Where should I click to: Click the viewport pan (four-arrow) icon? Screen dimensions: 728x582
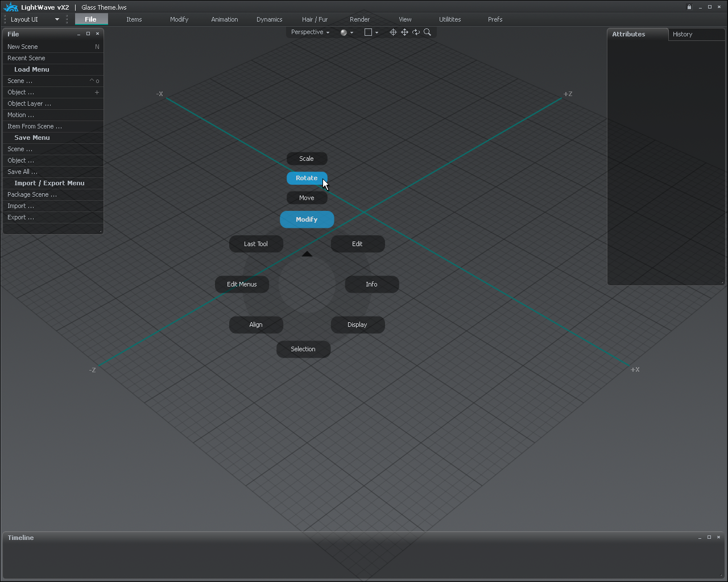(404, 32)
